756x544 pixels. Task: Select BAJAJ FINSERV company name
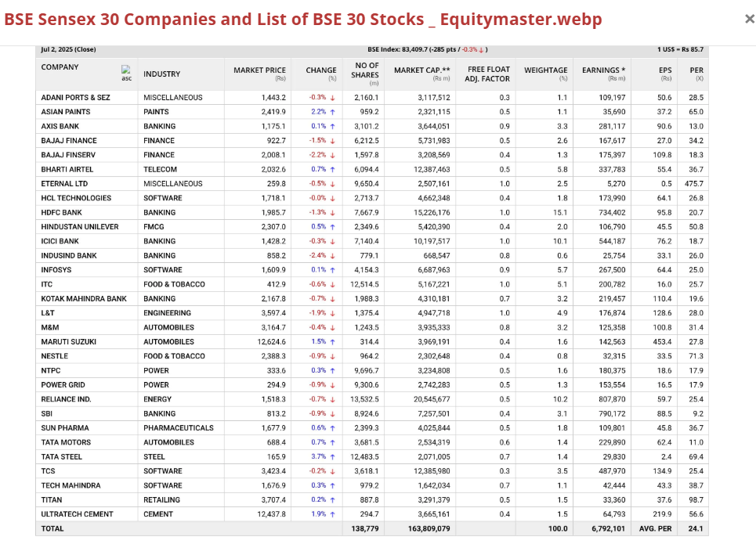pos(68,155)
